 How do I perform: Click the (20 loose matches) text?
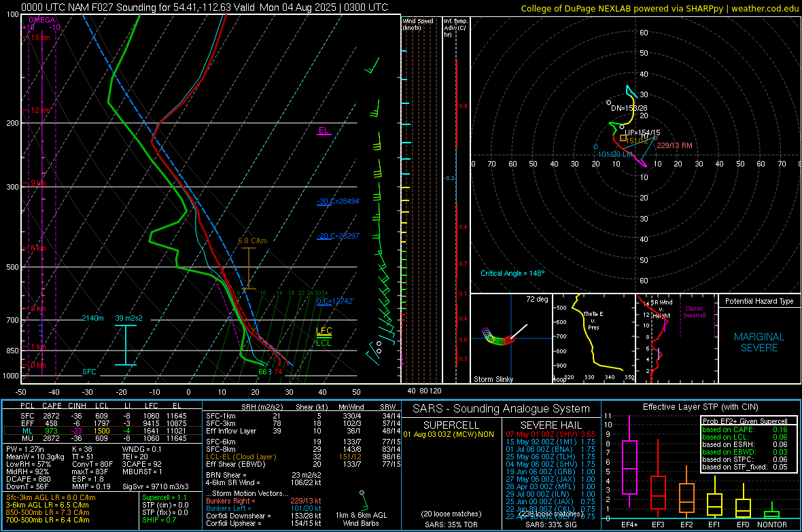click(451, 514)
